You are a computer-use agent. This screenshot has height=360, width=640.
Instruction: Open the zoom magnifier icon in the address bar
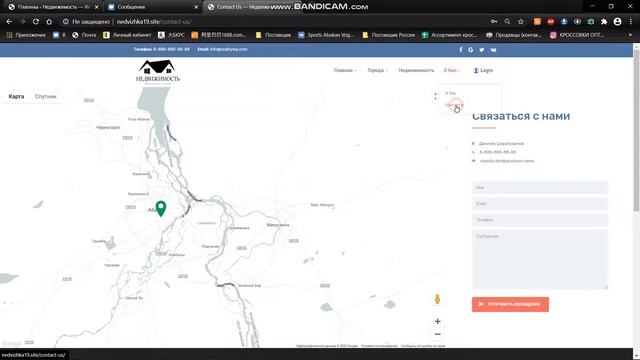click(507, 22)
